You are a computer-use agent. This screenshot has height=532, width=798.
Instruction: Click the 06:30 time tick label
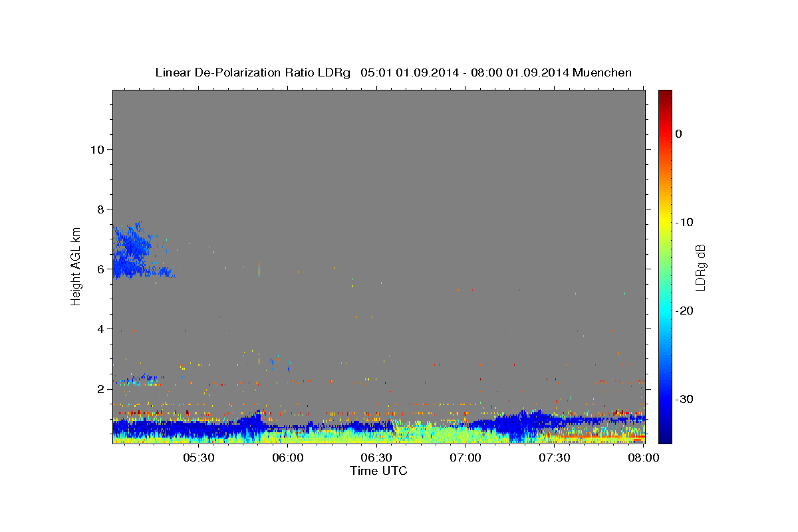click(x=376, y=458)
